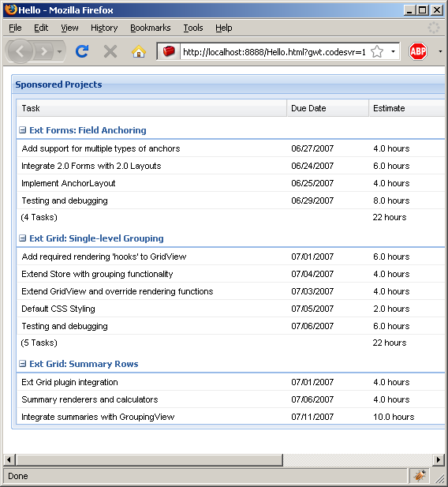This screenshot has width=448, height=487.
Task: Click into the localhost URL address field
Action: (x=274, y=52)
